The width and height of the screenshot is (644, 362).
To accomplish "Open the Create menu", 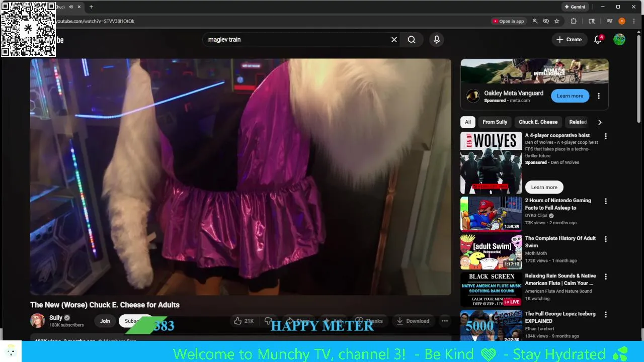I will 569,40.
